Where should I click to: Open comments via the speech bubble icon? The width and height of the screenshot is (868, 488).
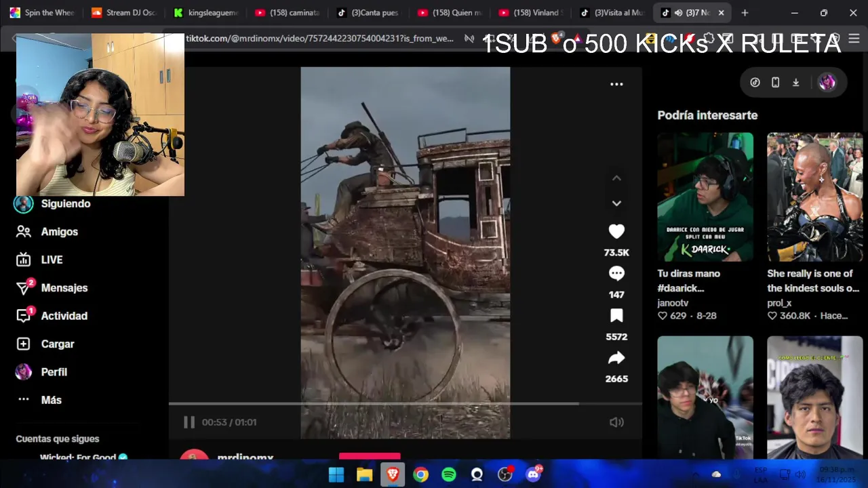click(x=616, y=274)
